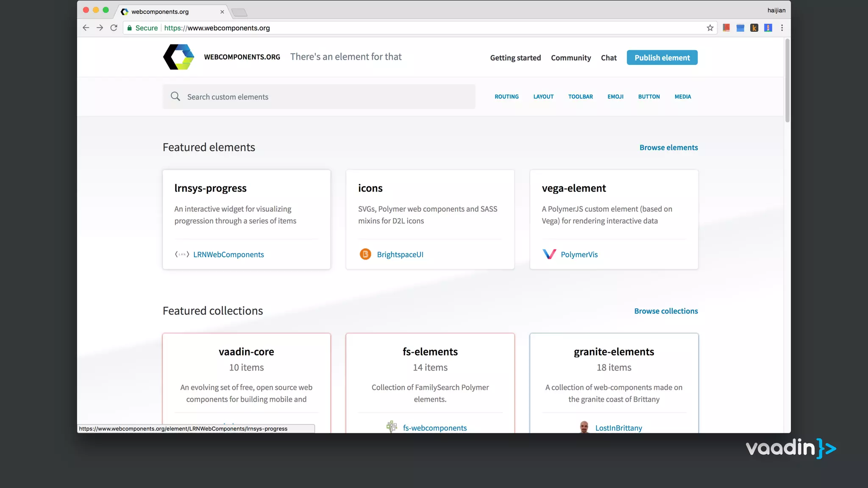Close the webcomponents.org browser tab
868x488 pixels.
222,12
